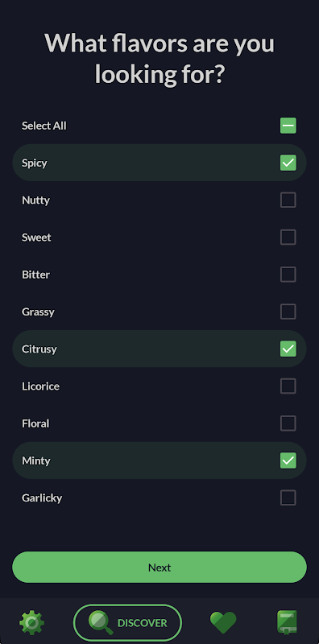Select the Grassy checkbox
Image resolution: width=319 pixels, height=644 pixels.
click(x=288, y=312)
